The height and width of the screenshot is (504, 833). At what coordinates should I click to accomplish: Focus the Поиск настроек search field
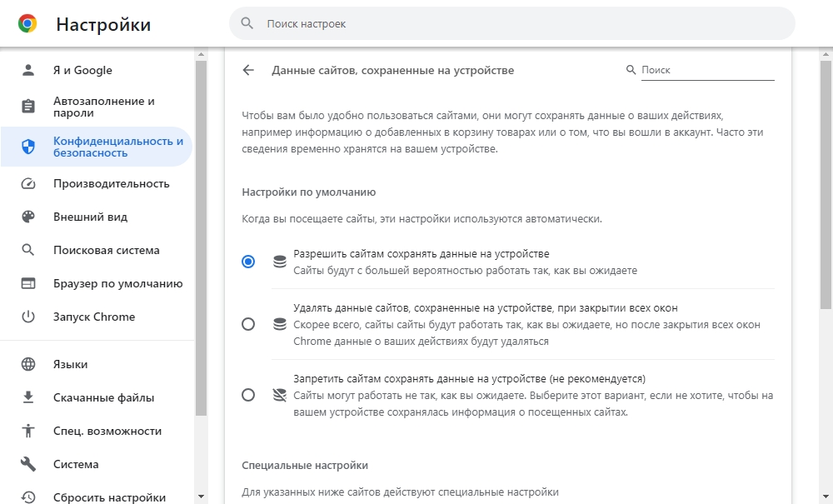click(511, 23)
